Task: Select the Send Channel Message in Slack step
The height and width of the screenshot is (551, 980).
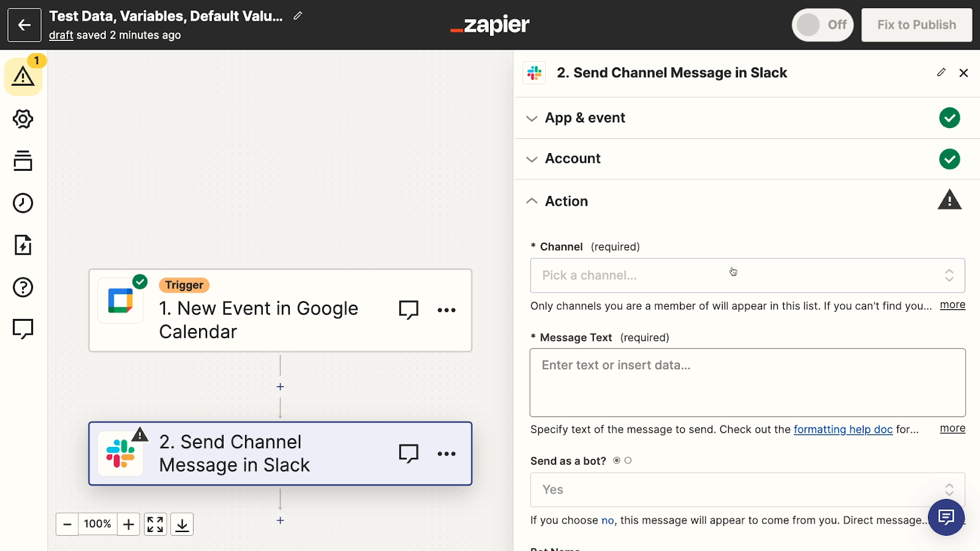Action: (281, 454)
